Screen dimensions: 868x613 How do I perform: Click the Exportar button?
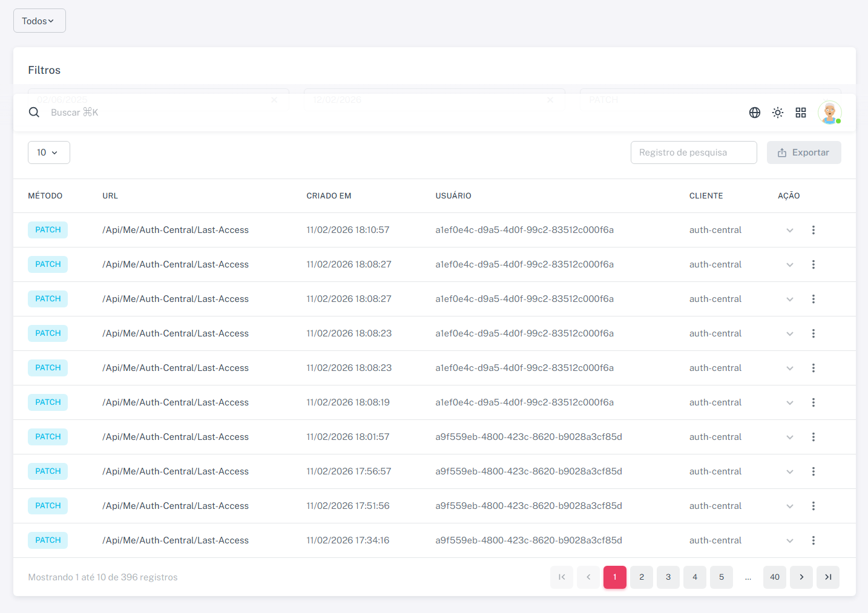(804, 152)
